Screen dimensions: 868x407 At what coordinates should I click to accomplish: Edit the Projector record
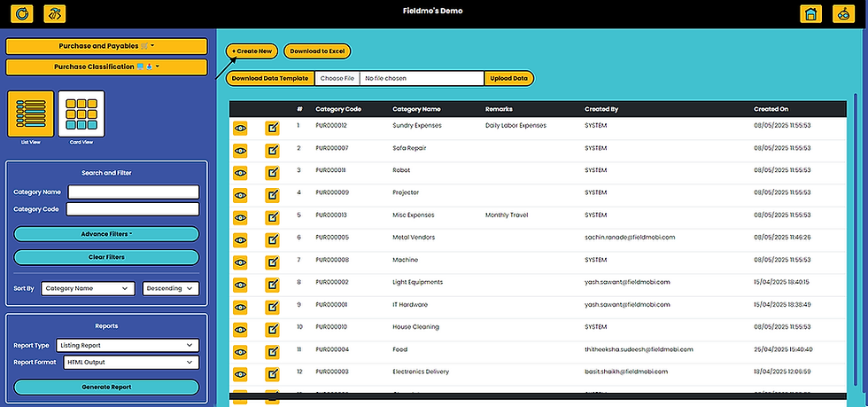coord(273,195)
